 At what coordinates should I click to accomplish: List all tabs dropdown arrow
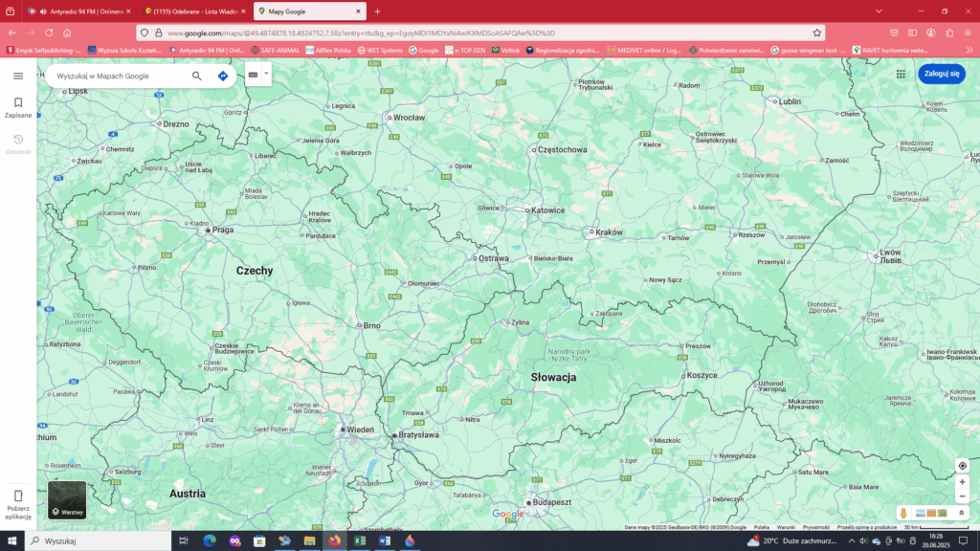tap(879, 11)
